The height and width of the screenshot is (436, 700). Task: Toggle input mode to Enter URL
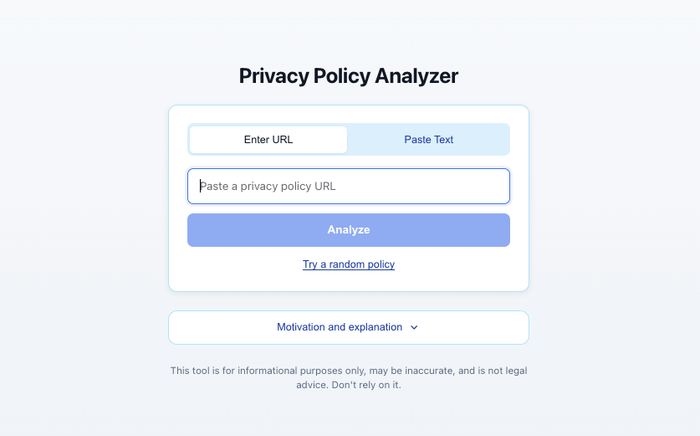coord(268,140)
